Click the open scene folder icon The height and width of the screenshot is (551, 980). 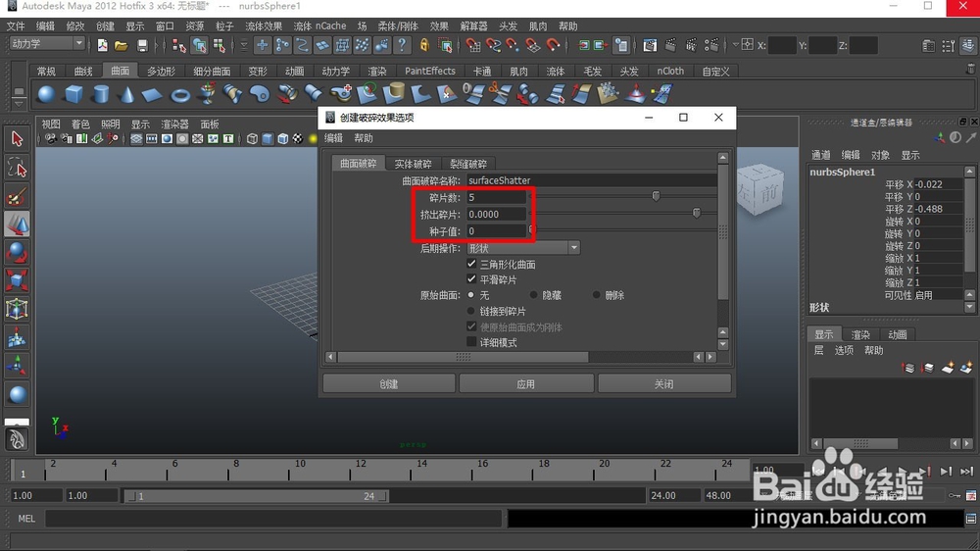click(122, 45)
